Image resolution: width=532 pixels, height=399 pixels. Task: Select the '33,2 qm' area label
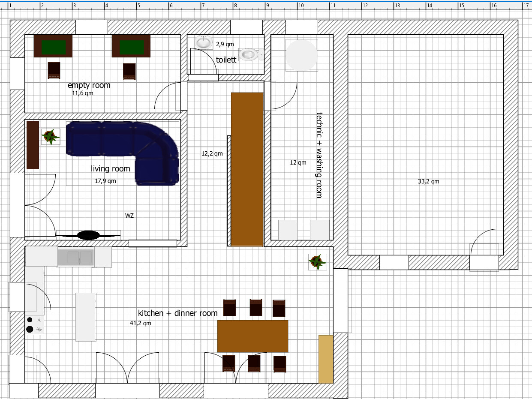(428, 181)
